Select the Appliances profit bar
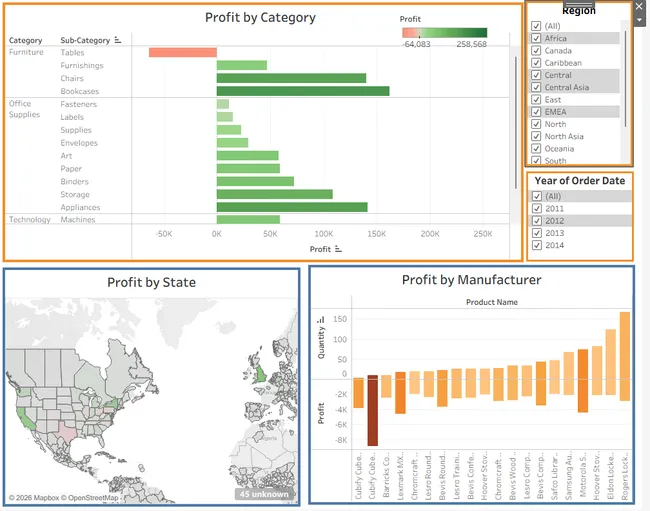The image size is (650, 511). [292, 207]
